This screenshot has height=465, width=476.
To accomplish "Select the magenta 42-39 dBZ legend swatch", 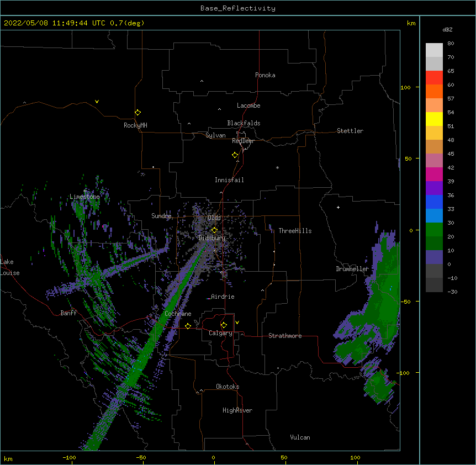I will pos(434,174).
